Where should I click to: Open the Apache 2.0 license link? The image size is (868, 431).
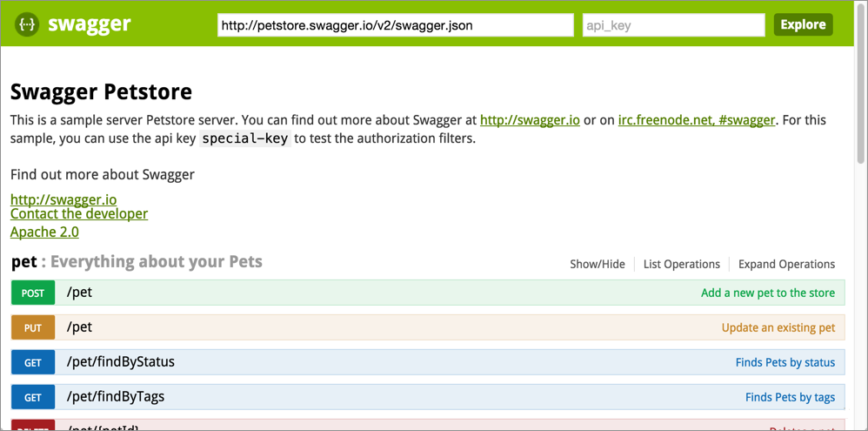pyautogui.click(x=44, y=232)
